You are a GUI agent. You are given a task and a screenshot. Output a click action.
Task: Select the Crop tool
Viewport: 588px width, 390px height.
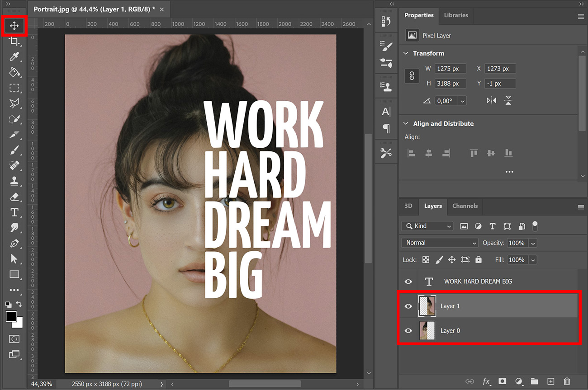coord(14,41)
